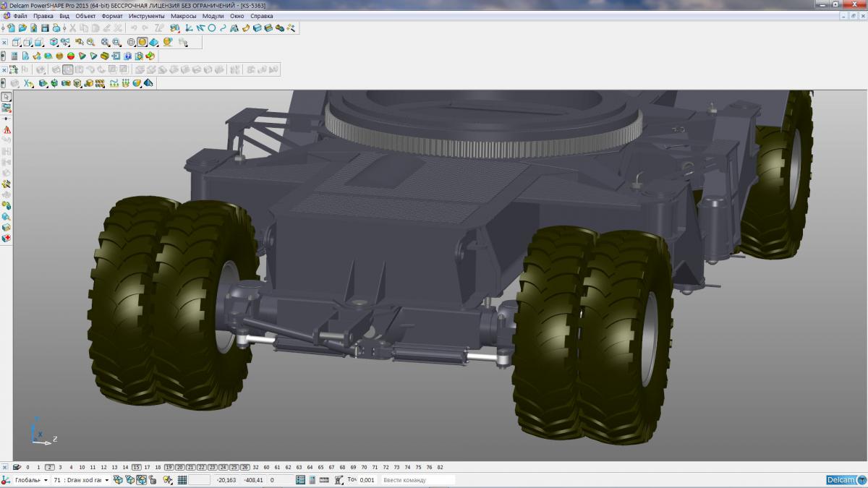Click the Y coordinate field -408,41
868x488 pixels.
[253, 479]
